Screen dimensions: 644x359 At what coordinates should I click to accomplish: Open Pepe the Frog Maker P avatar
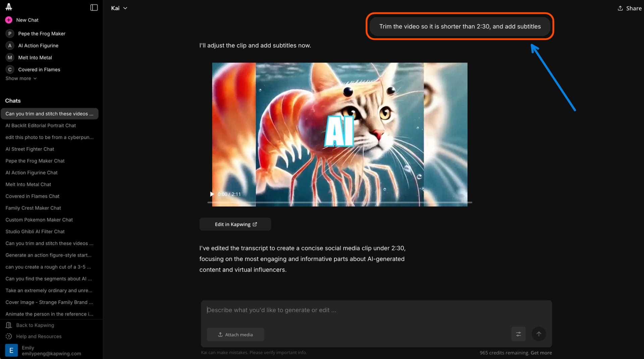[x=10, y=34]
